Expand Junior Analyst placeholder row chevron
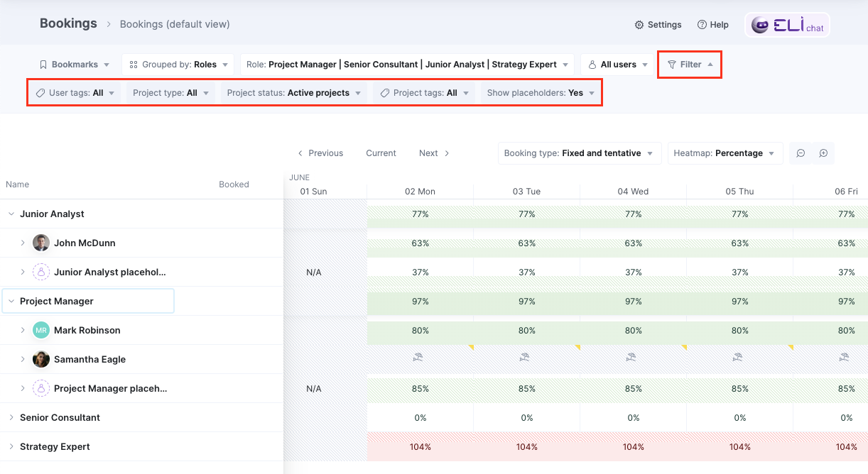The width and height of the screenshot is (868, 474). 23,272
